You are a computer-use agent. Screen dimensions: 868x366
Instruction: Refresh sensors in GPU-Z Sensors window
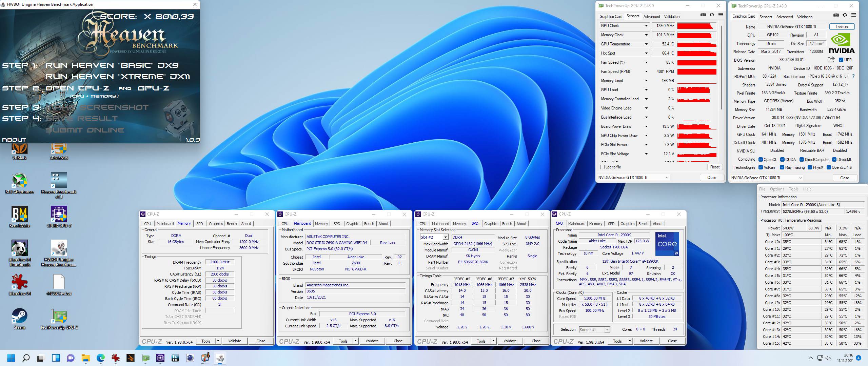(x=712, y=15)
